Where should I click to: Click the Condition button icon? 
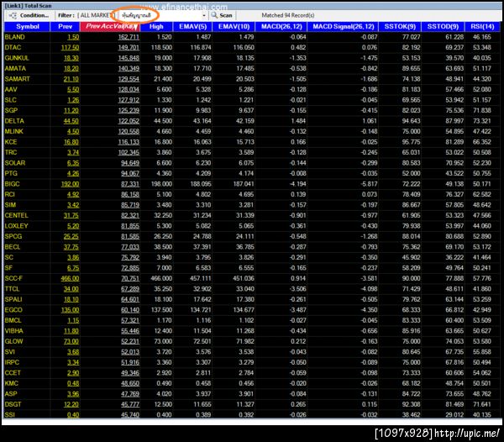point(13,15)
